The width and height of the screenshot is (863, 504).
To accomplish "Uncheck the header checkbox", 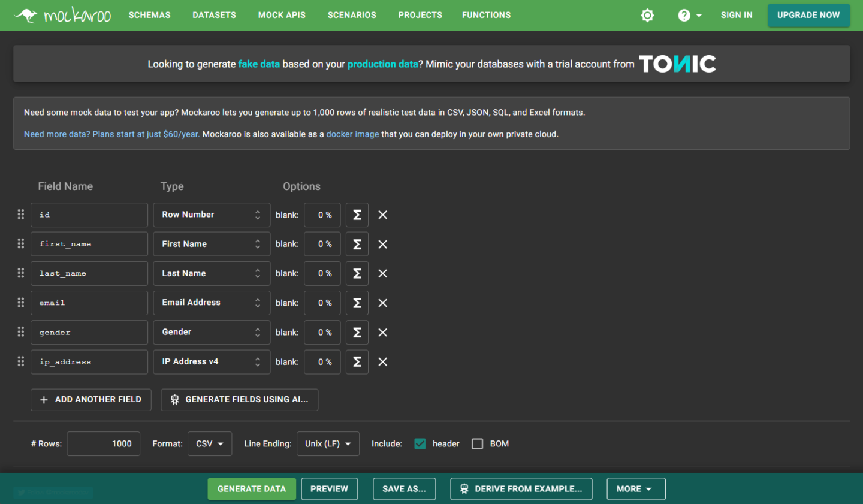I will [x=420, y=443].
